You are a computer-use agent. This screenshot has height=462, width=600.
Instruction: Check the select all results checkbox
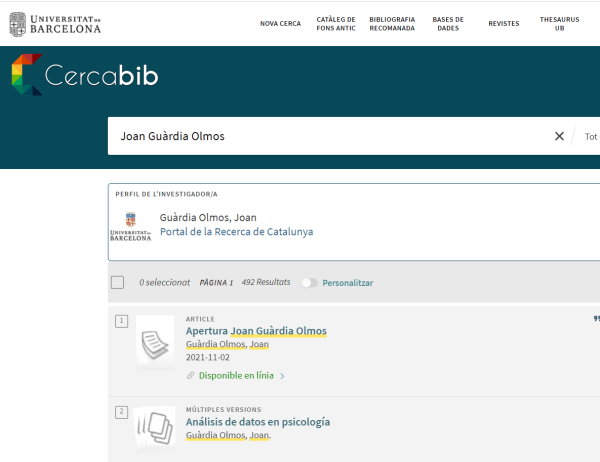[x=117, y=283]
